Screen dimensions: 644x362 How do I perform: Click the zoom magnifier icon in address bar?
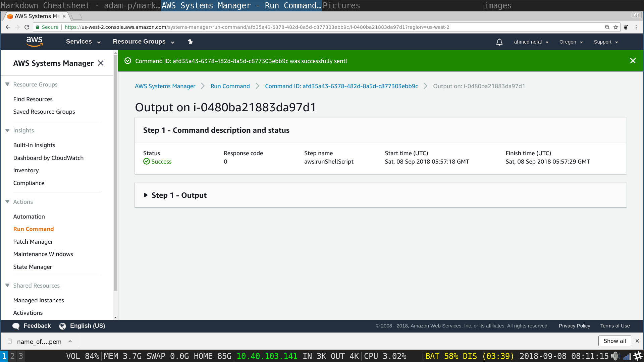click(x=607, y=27)
